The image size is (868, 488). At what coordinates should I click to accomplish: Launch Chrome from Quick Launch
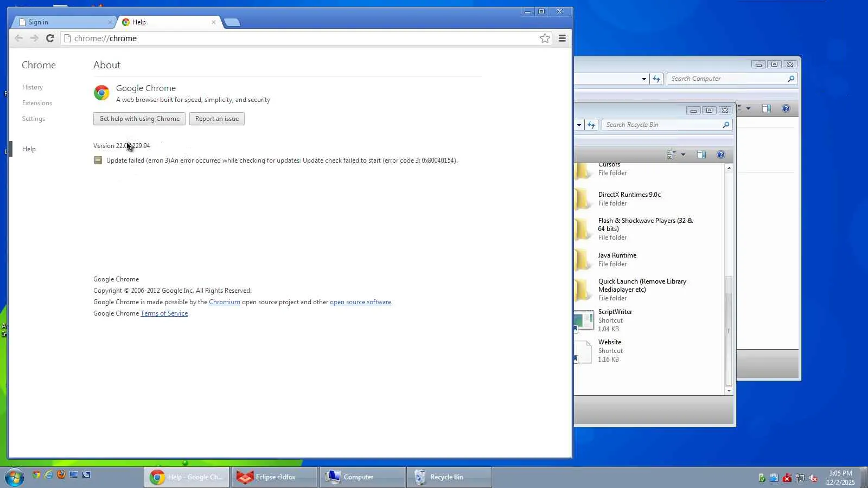click(x=36, y=475)
